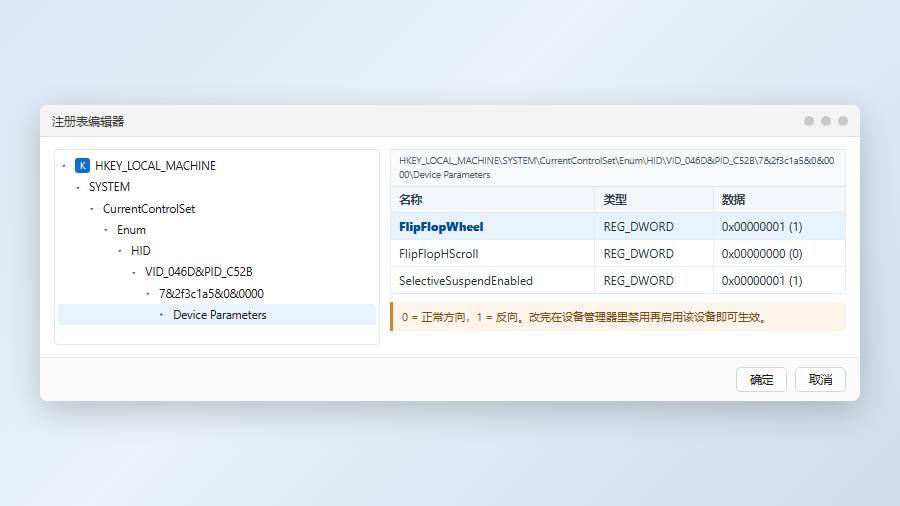Dismiss the dialog with 取消
This screenshot has width=900, height=506.
coord(820,380)
